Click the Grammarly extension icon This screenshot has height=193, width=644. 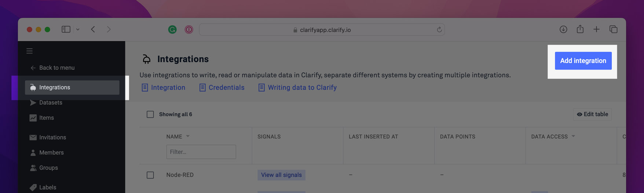(172, 29)
